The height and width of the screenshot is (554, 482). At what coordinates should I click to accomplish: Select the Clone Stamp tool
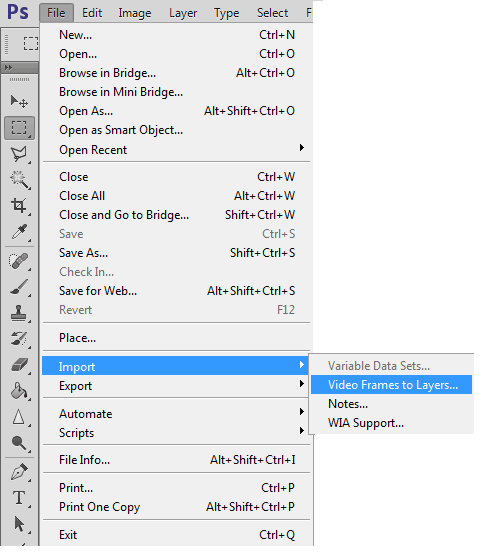coord(19,313)
